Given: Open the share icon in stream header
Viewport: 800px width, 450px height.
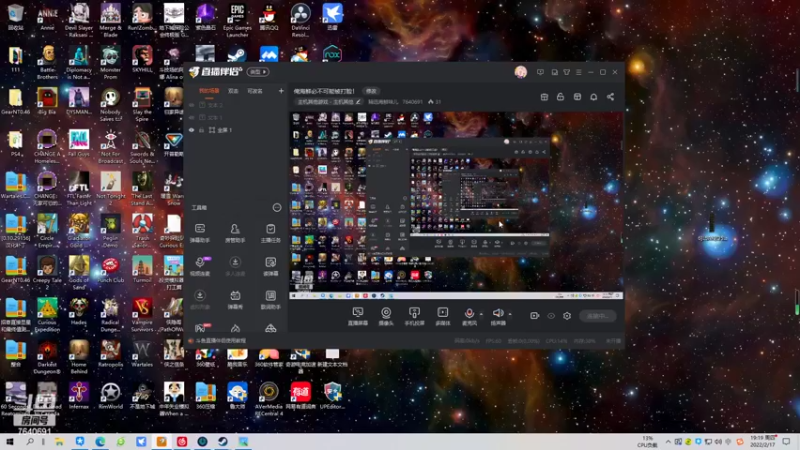Looking at the screenshot, I should click(610, 97).
